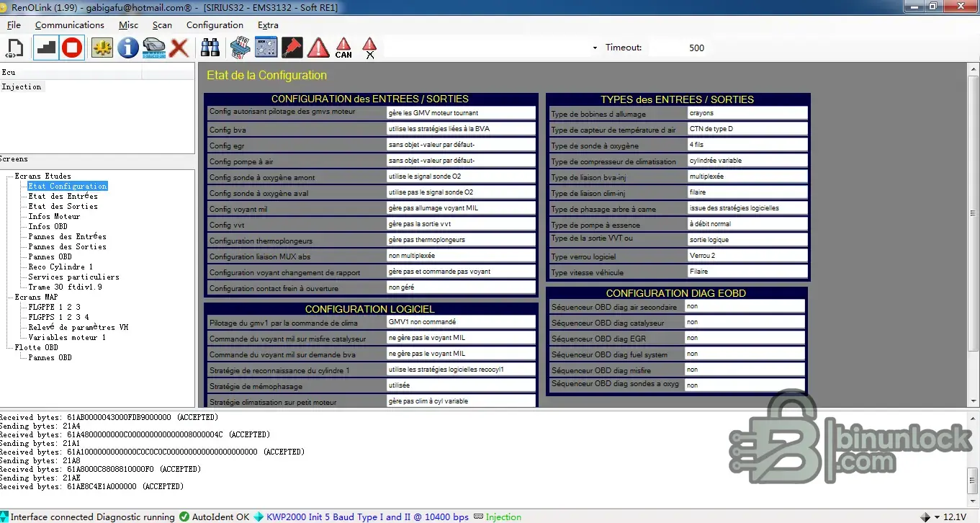The height and width of the screenshot is (523, 980).
Task: Click the staircase connect icon in toolbar
Action: tap(46, 48)
